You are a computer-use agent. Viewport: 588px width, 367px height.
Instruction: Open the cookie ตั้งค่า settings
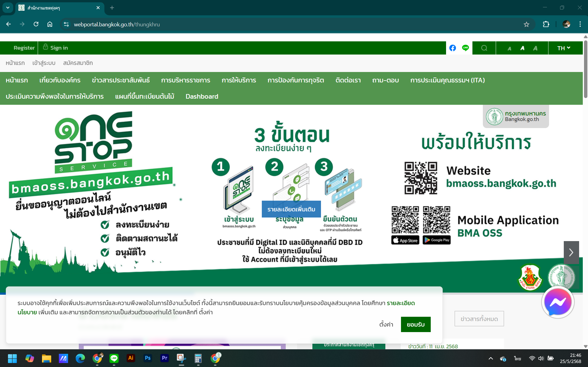point(386,324)
